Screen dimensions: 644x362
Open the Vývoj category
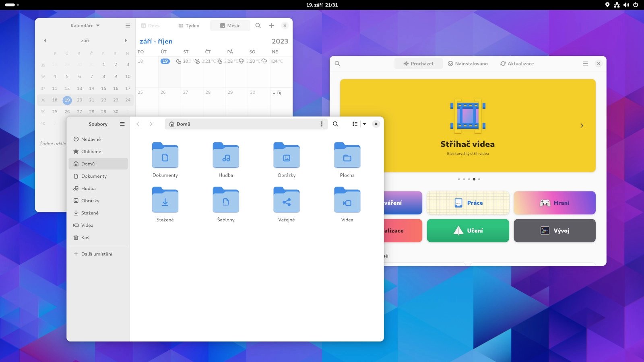tap(555, 230)
